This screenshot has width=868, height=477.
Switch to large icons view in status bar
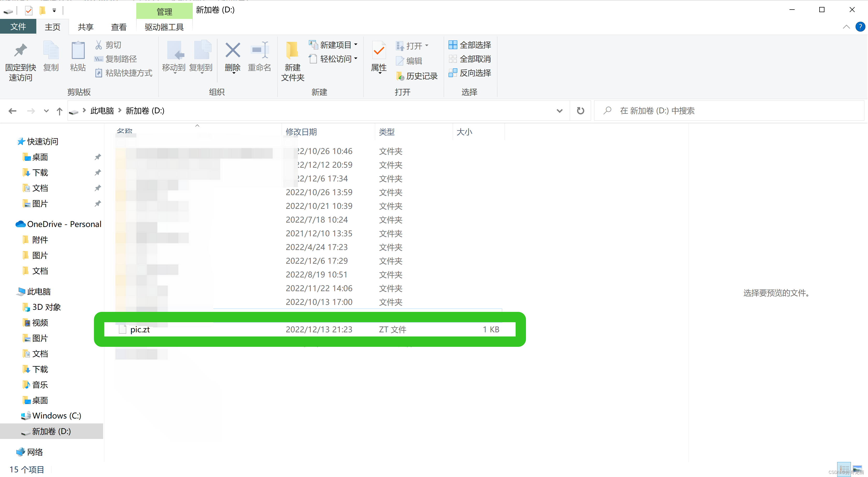857,468
